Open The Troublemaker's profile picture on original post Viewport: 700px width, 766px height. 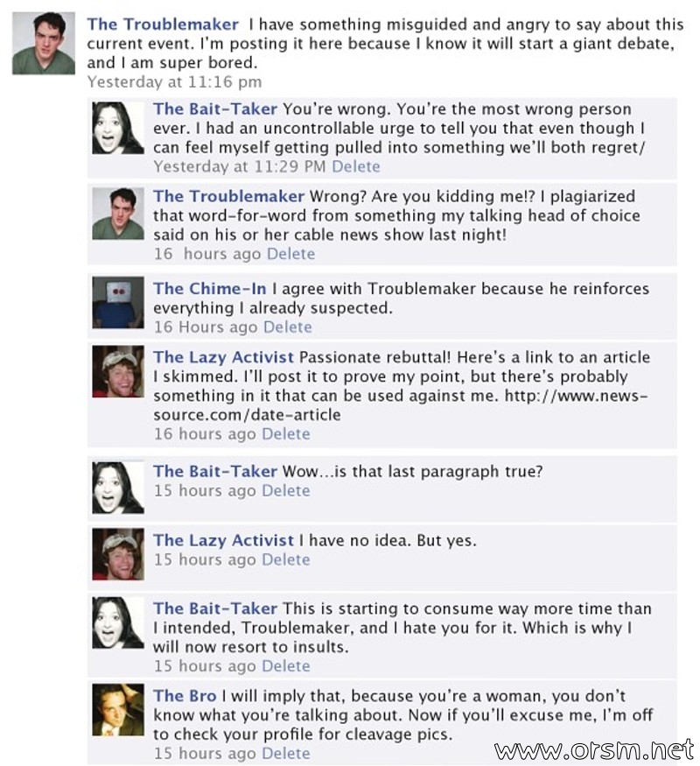pos(44,43)
